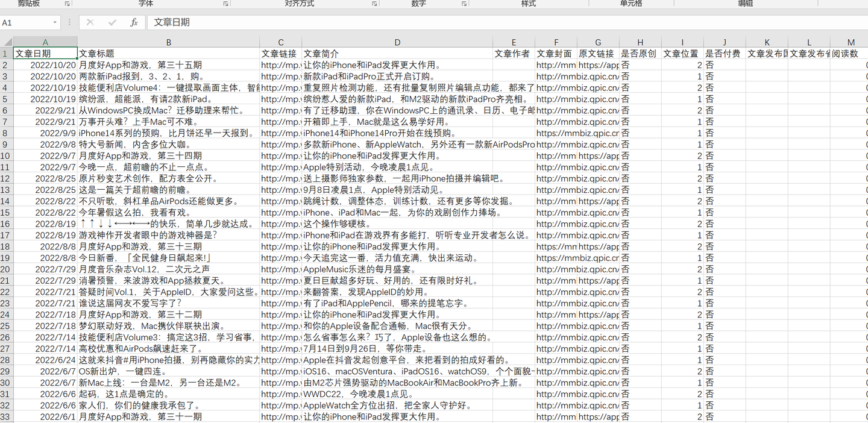Select column F header
The image size is (868, 423).
556,42
